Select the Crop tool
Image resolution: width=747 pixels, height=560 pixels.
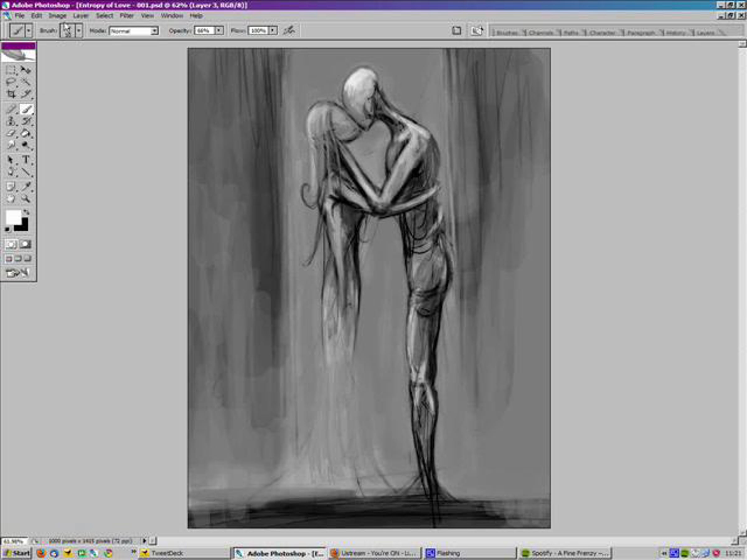(11, 94)
